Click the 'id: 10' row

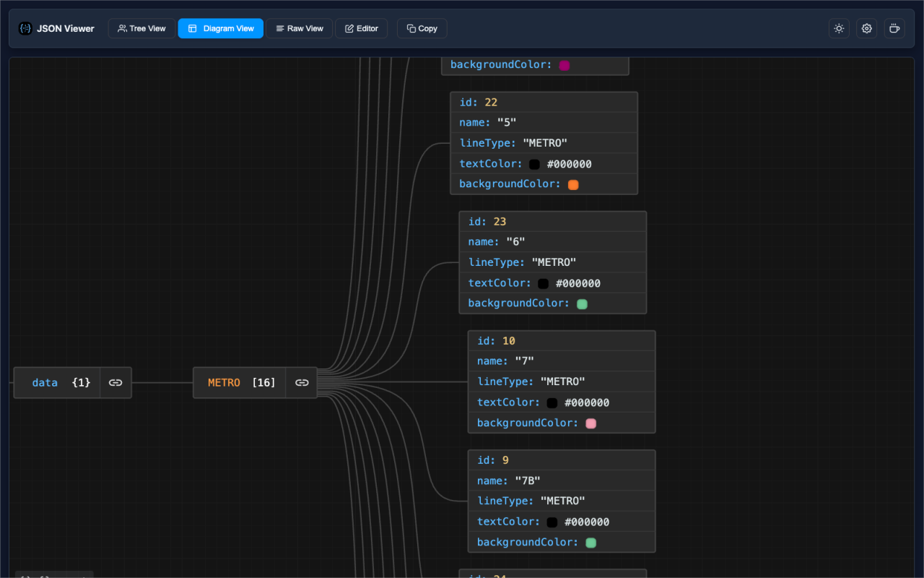tap(562, 340)
